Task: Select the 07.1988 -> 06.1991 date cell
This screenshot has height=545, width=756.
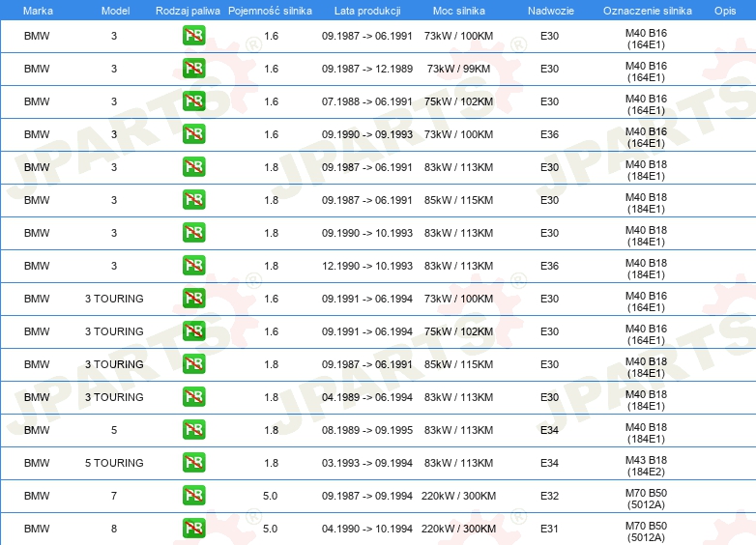Action: pyautogui.click(x=367, y=101)
